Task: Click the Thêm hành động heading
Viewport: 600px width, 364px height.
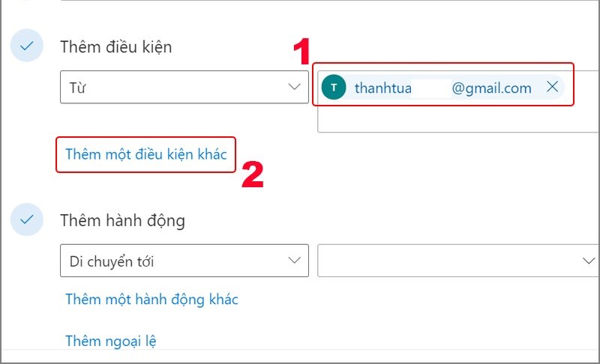Action: pyautogui.click(x=123, y=221)
